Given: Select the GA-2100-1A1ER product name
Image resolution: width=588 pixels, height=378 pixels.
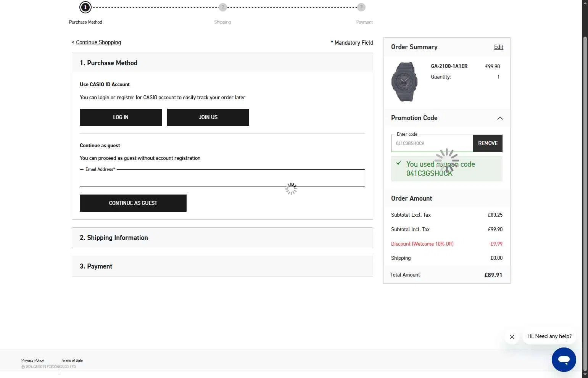Looking at the screenshot, I should [x=449, y=66].
